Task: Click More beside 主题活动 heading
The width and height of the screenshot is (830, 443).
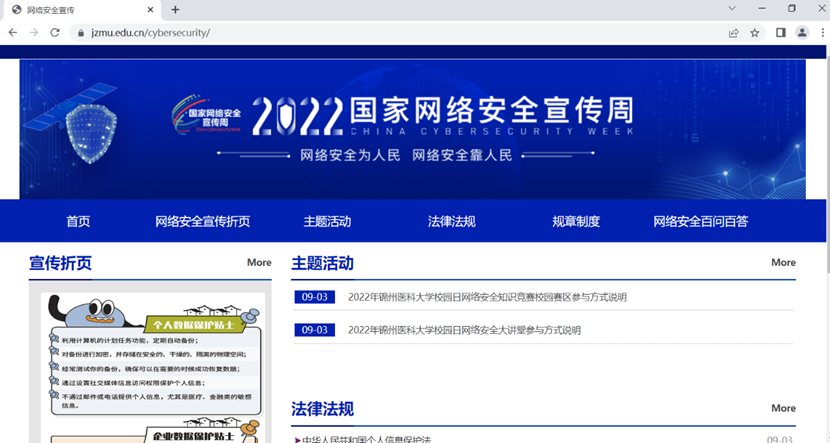Action: coord(783,263)
